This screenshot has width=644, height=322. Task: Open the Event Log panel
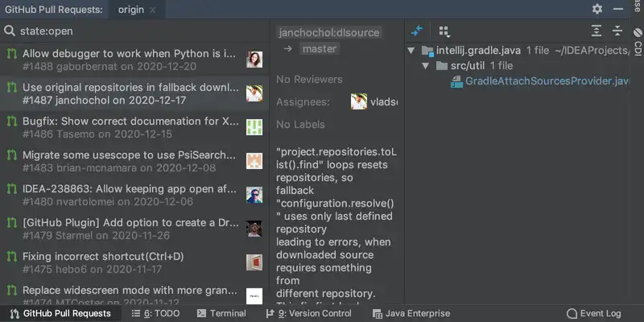click(x=594, y=313)
